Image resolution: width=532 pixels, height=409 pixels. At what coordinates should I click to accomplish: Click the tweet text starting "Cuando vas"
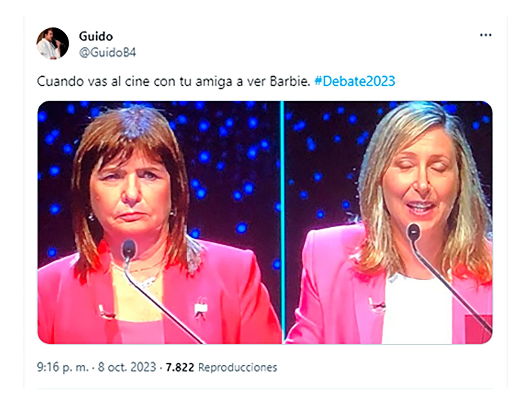(x=173, y=81)
